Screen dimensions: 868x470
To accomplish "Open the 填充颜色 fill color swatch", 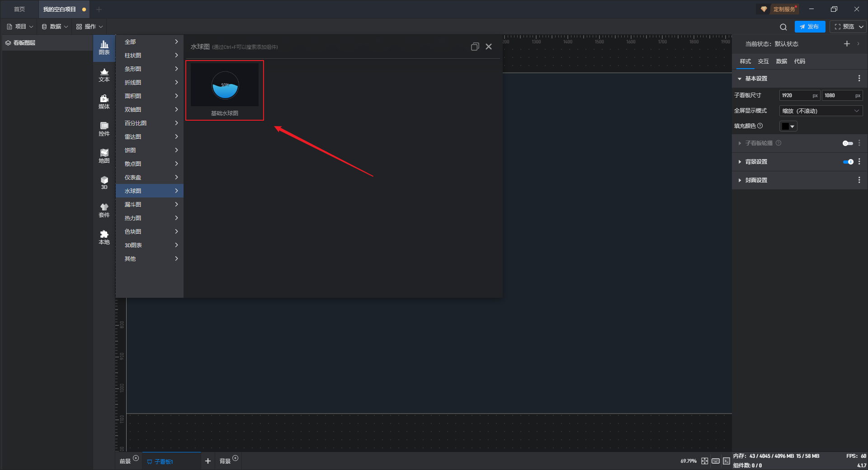I will (788, 126).
